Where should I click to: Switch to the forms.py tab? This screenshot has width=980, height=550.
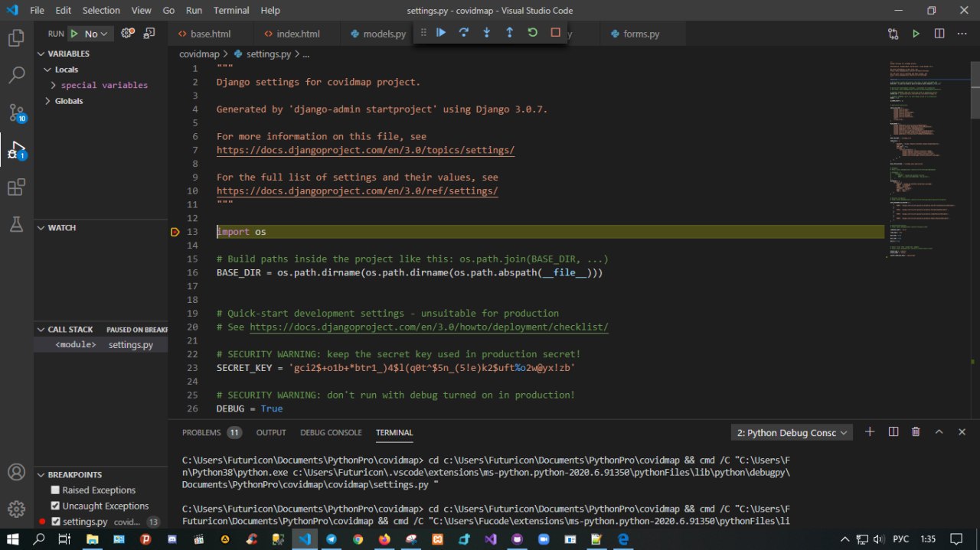pyautogui.click(x=642, y=34)
